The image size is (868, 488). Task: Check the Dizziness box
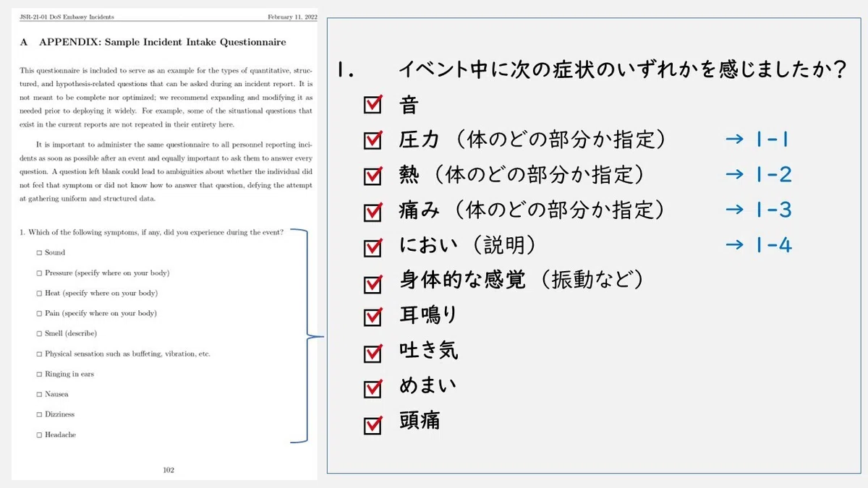[x=39, y=415]
